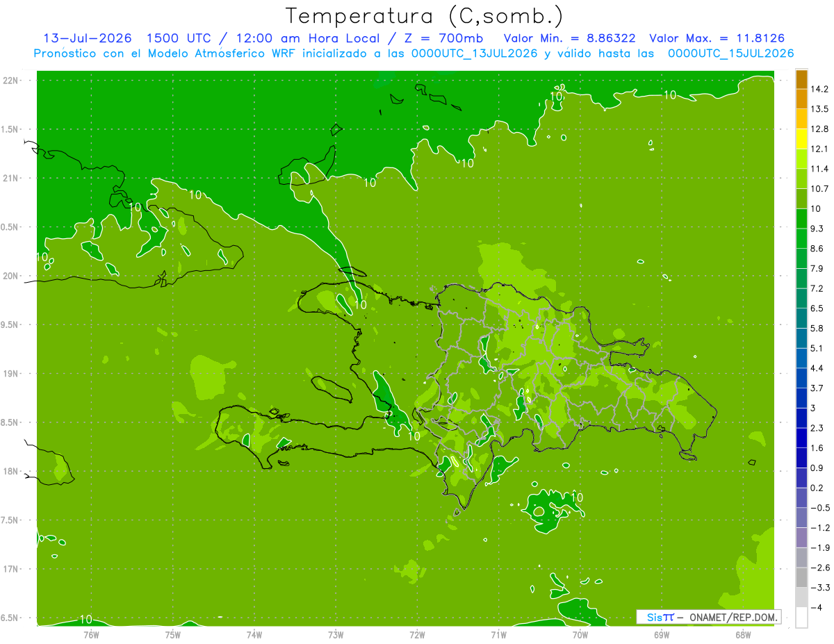Screen dimensions: 834x644
Task: Click the '4.4' color bar value
Action: tap(817, 368)
